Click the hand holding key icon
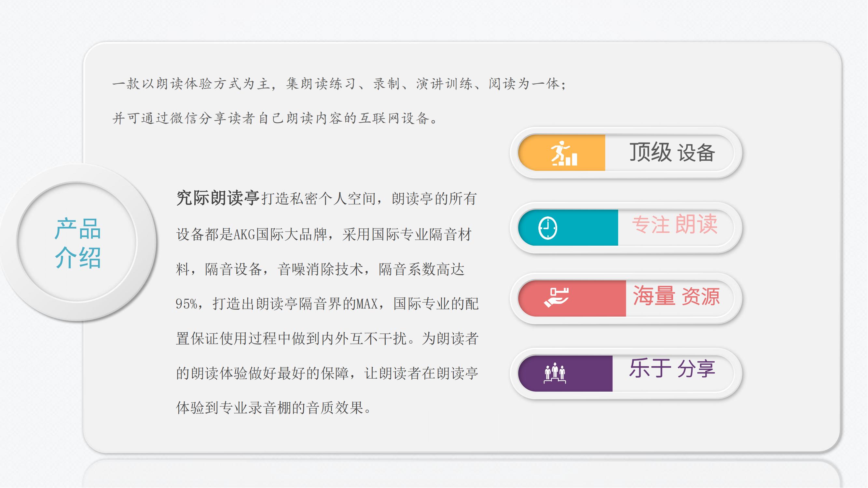868x488 pixels. (x=556, y=297)
